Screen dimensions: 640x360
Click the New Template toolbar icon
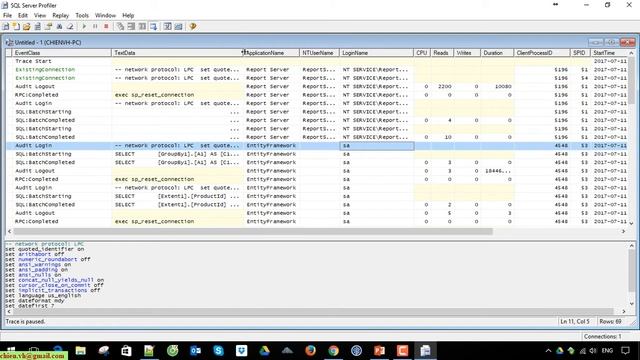pyautogui.click(x=16, y=27)
